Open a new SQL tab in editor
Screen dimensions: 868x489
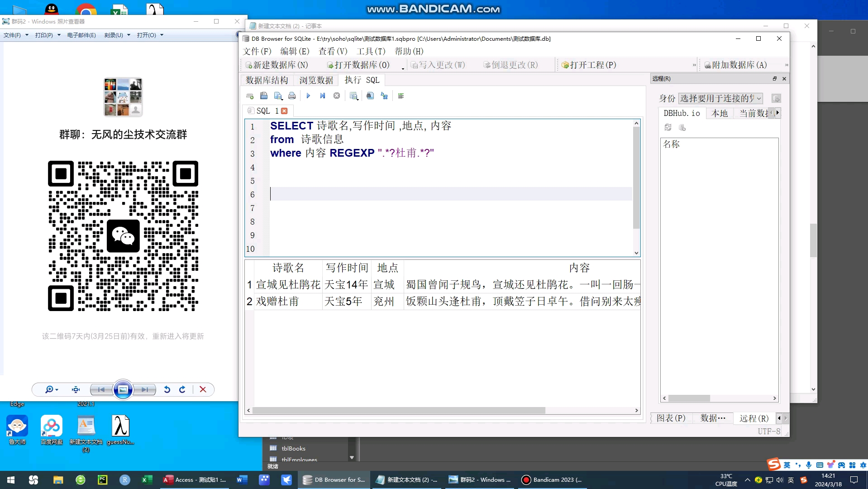coord(250,96)
